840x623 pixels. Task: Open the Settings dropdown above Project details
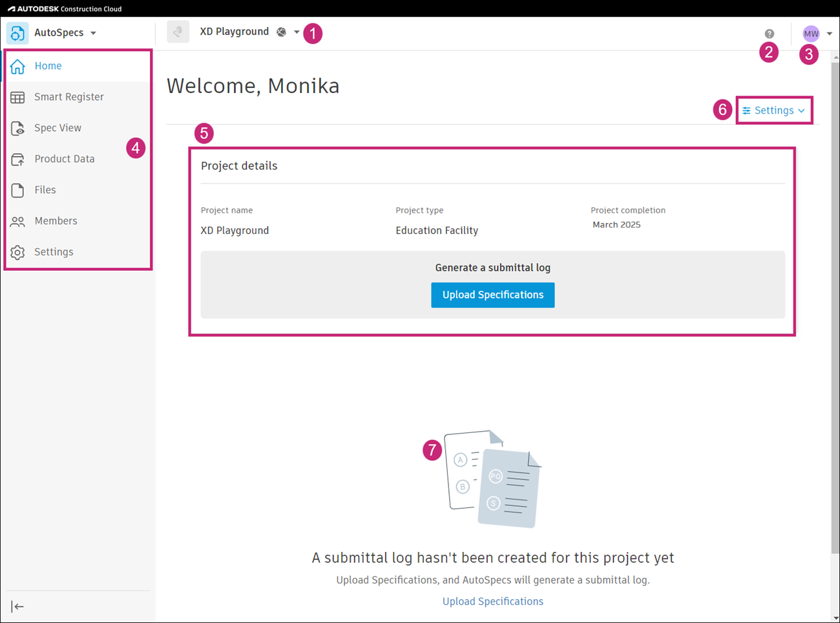tap(774, 111)
